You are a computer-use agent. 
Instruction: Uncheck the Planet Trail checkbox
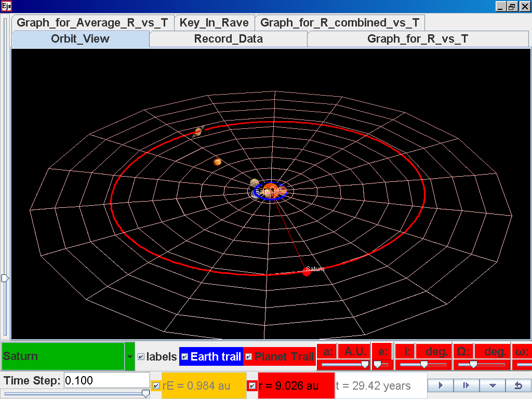[249, 357]
